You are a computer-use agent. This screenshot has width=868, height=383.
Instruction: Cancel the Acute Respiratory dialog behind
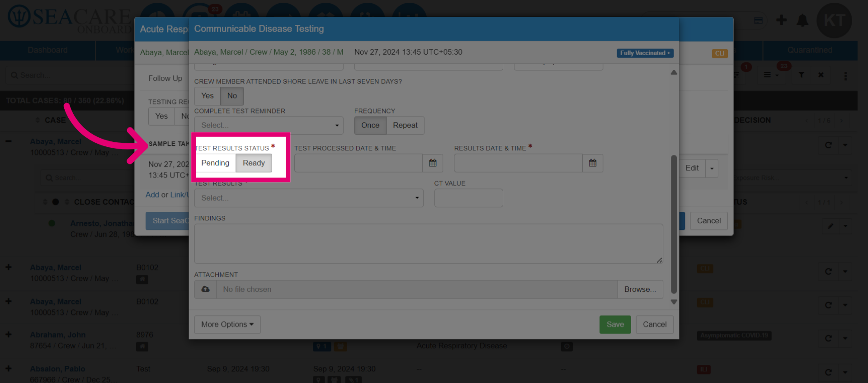pos(708,220)
